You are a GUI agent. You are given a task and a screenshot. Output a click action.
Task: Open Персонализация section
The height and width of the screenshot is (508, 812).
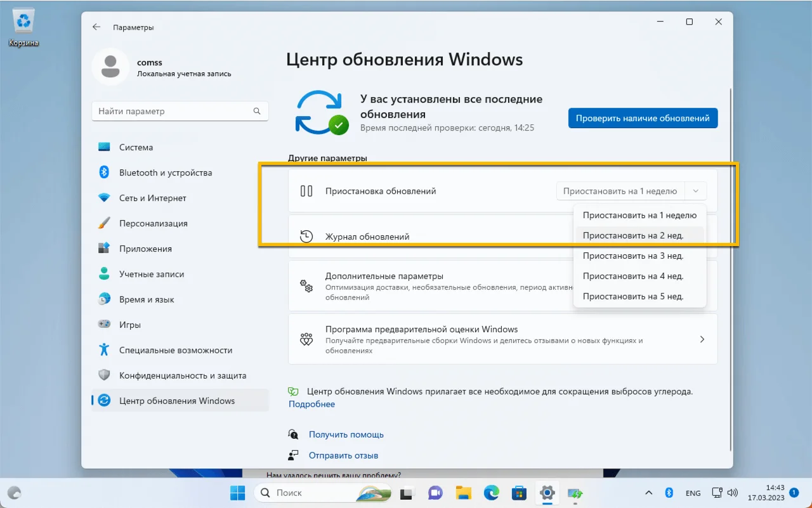click(x=180, y=223)
